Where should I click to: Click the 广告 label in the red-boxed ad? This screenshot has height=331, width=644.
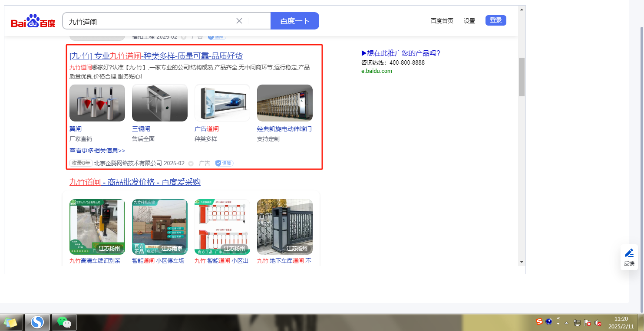[x=205, y=163]
